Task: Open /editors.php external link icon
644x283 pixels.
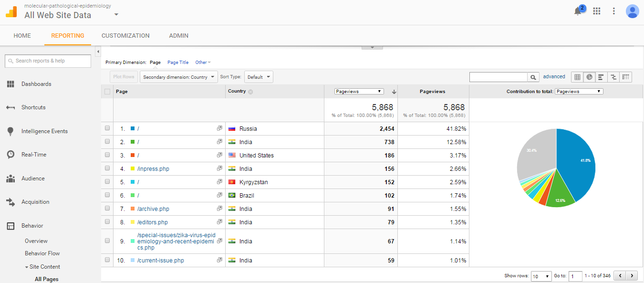Action: (219, 222)
